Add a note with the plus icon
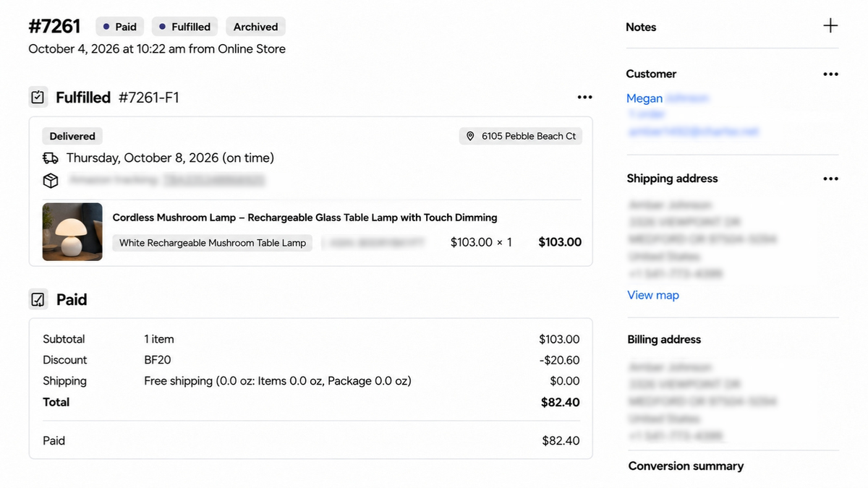 coord(830,26)
